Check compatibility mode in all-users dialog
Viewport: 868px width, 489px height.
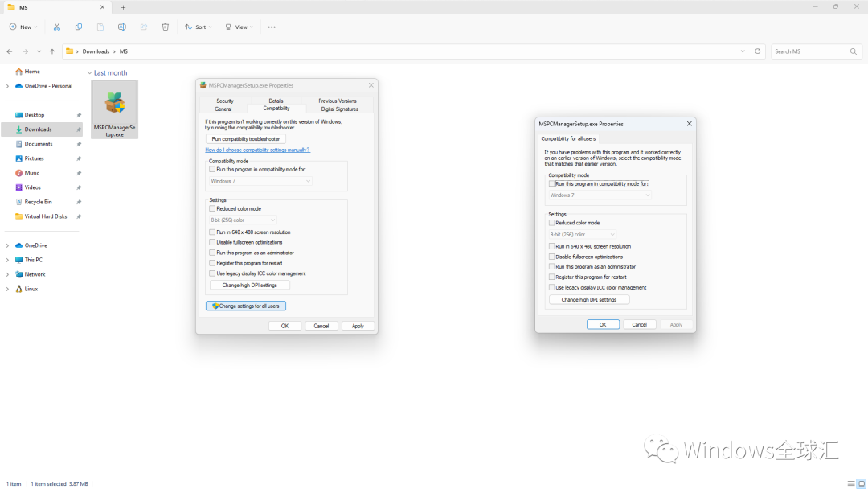pos(551,183)
